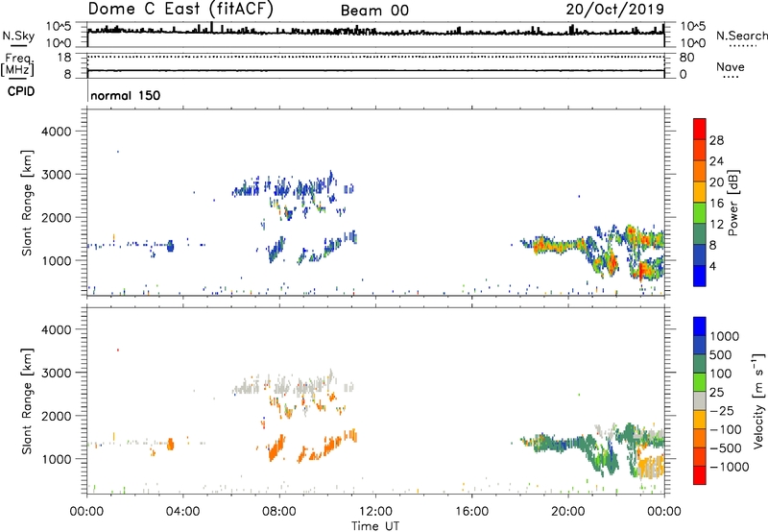Click the 'Freq. [MHz]' axis label

(x=17, y=65)
